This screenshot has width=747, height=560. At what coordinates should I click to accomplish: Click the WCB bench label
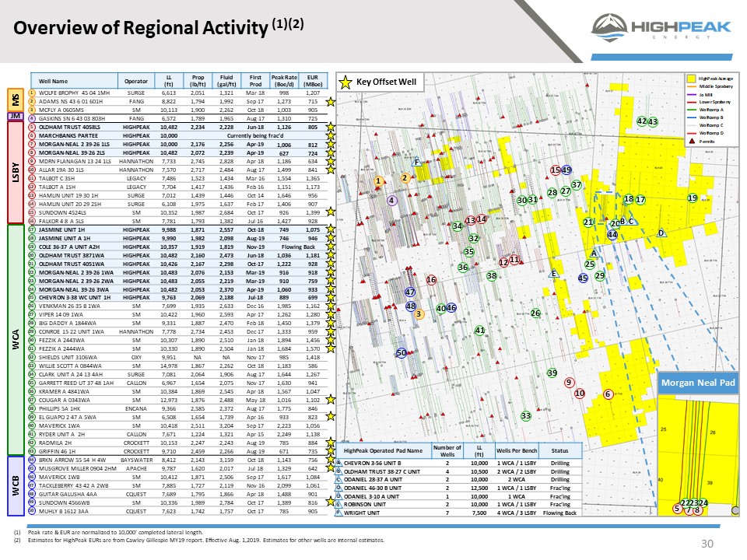pyautogui.click(x=16, y=485)
